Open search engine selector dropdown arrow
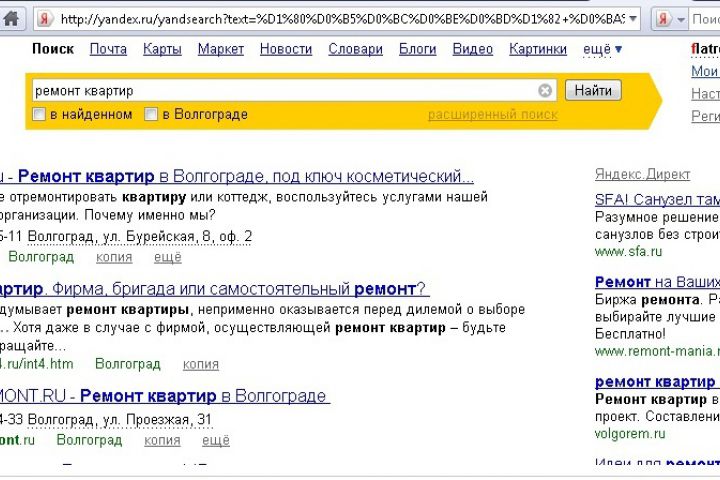 point(681,19)
